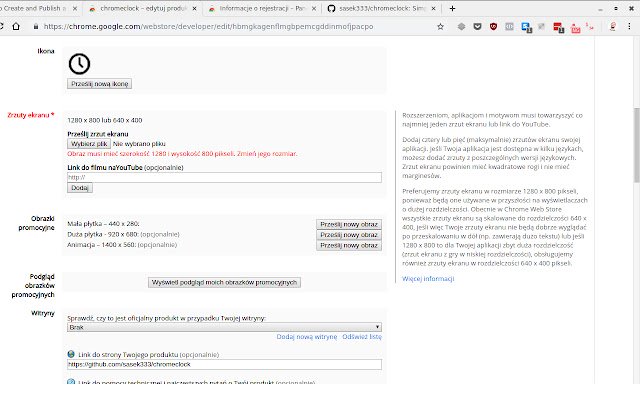Image resolution: width=640 pixels, height=400 pixels.
Task: Click 'Odśwież listę' link
Action: (x=362, y=337)
